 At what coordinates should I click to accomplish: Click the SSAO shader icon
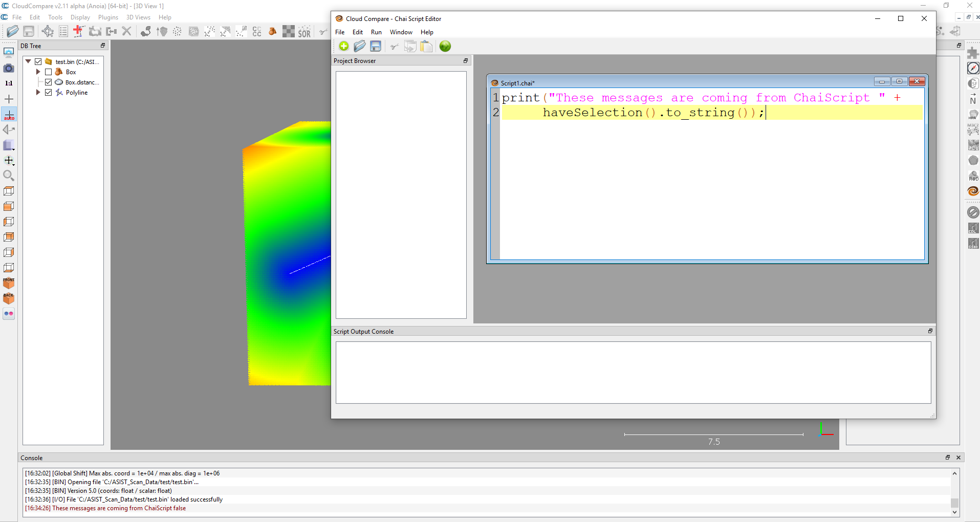(x=973, y=244)
